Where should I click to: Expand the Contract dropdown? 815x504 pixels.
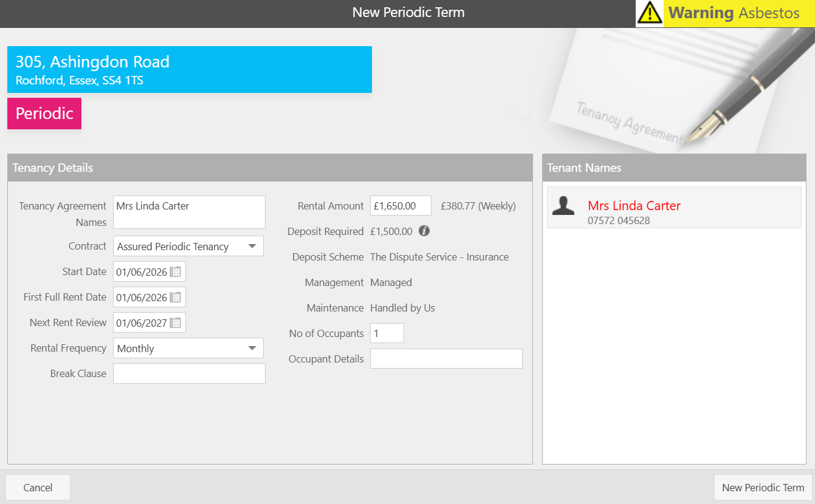pos(252,247)
